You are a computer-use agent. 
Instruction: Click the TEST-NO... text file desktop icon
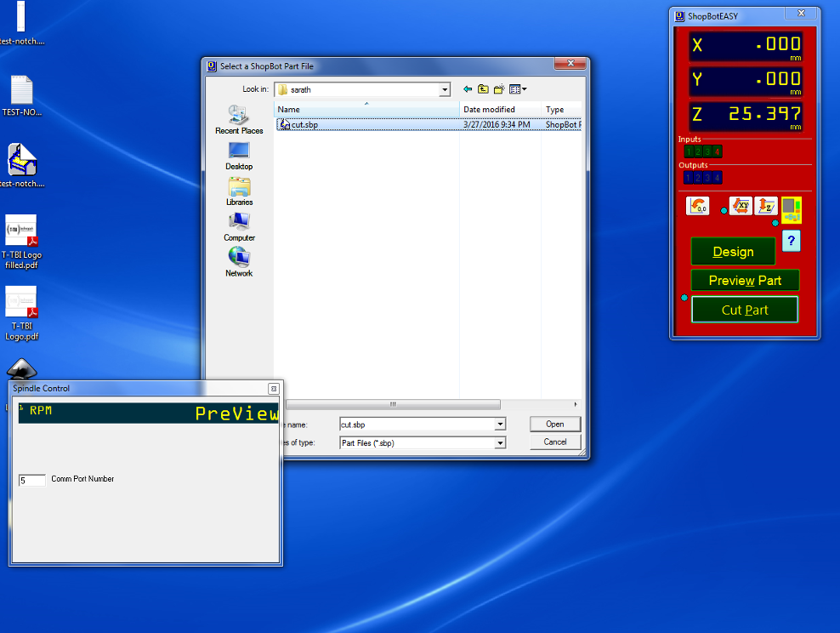21,96
